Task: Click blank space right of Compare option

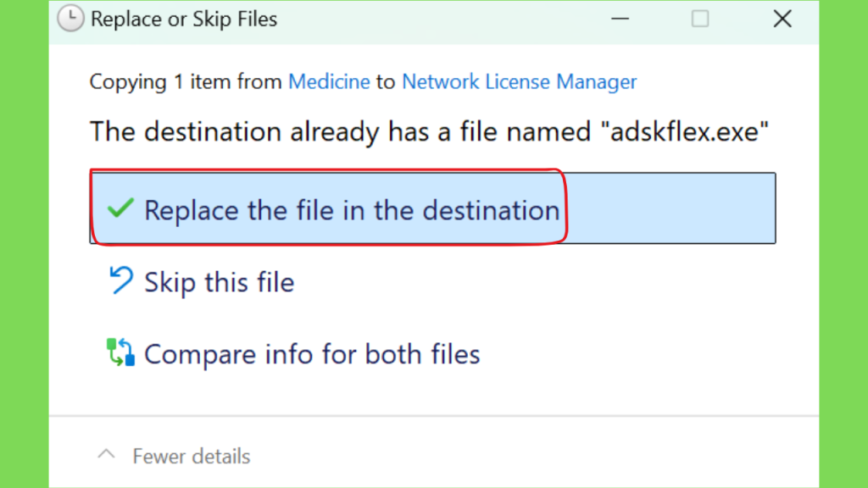Action: 627,353
